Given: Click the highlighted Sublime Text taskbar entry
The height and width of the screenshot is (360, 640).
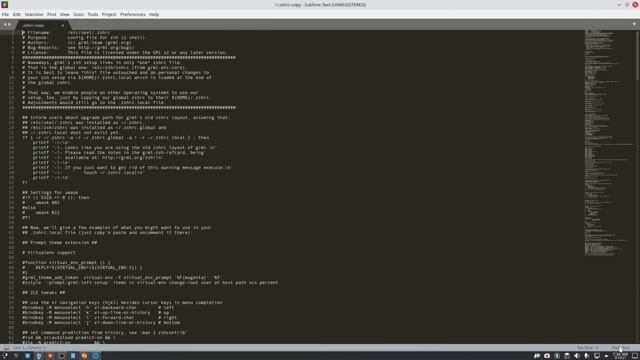Looking at the screenshot, I should pyautogui.click(x=96, y=356).
